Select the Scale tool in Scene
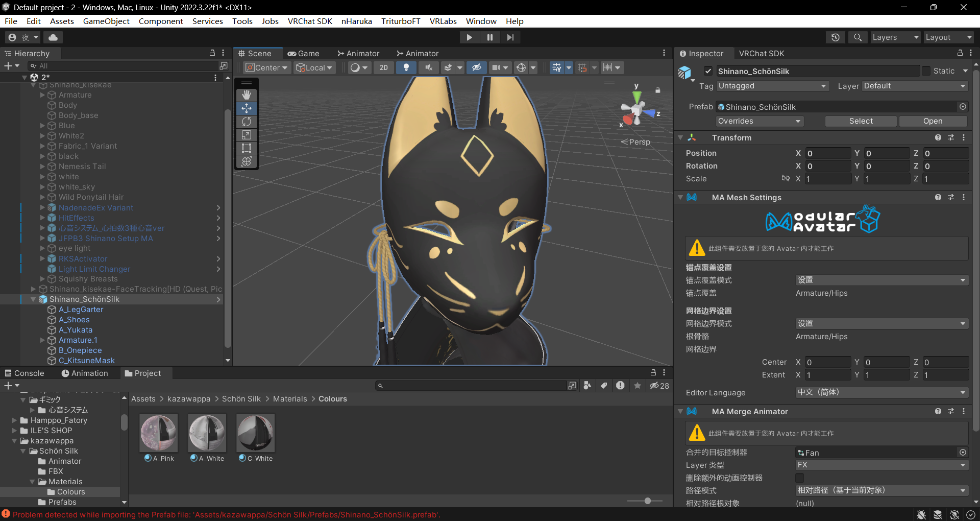The width and height of the screenshot is (980, 521). 247,135
